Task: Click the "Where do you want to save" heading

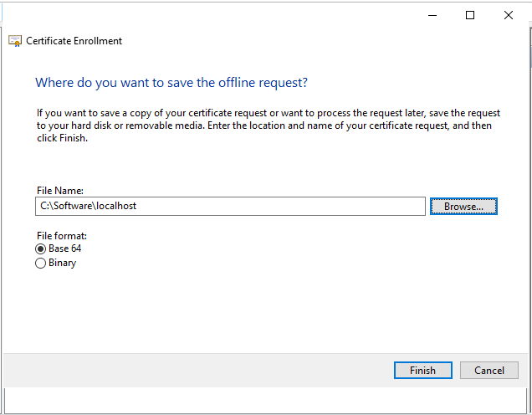Action: pos(171,83)
